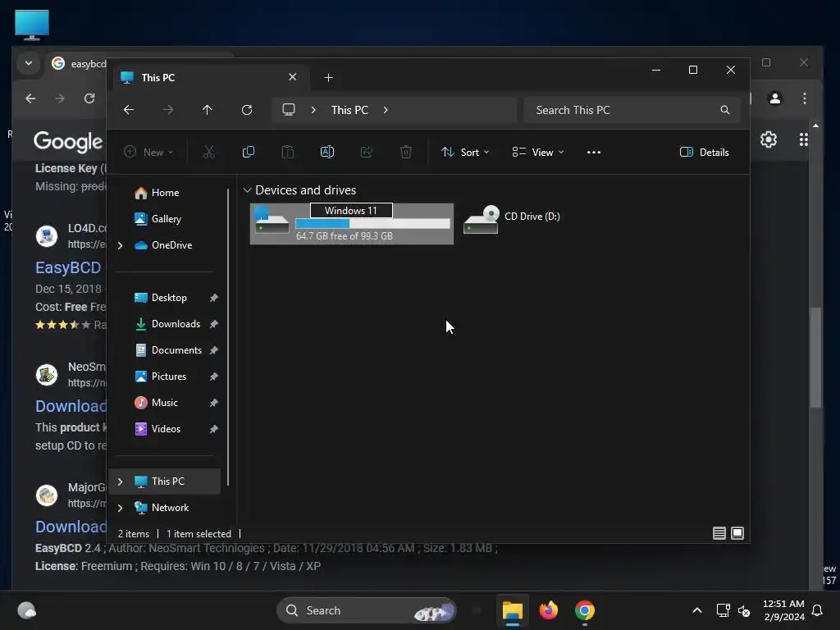Click This PC breadcrumb segment
Viewport: 840px width, 630px height.
coord(349,110)
